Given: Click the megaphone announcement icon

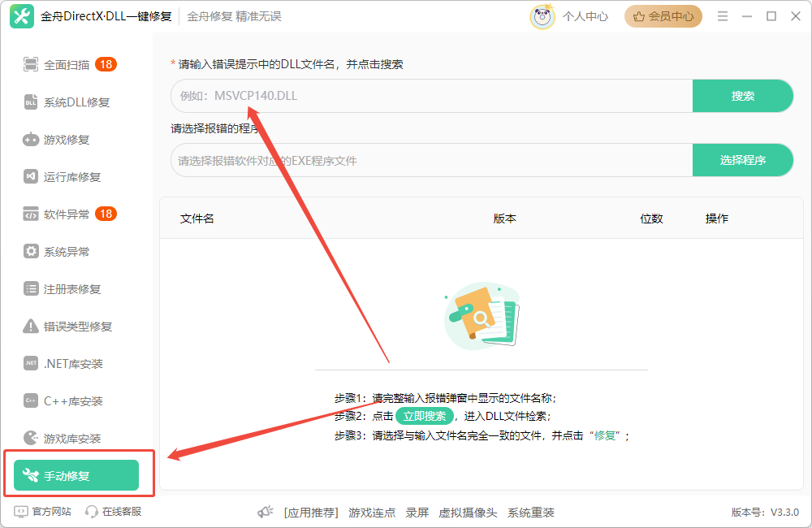Looking at the screenshot, I should 266,512.
